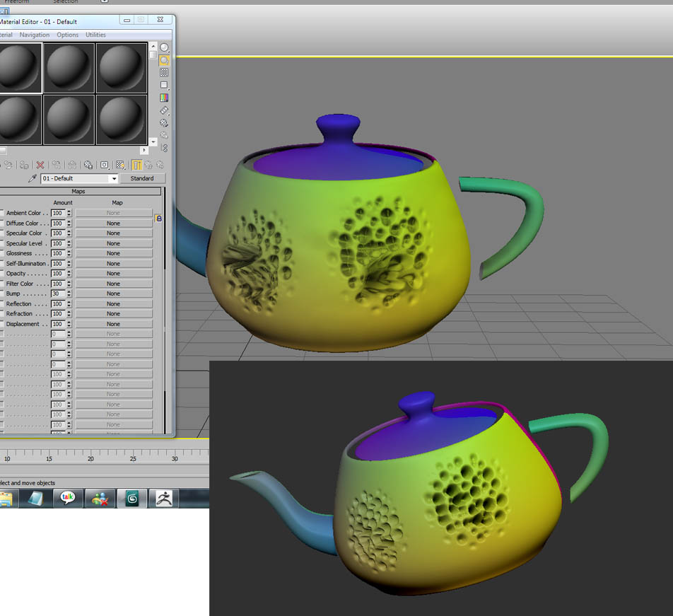Click the Go to Parent icon
Screen dimensions: 673x616
coord(148,165)
